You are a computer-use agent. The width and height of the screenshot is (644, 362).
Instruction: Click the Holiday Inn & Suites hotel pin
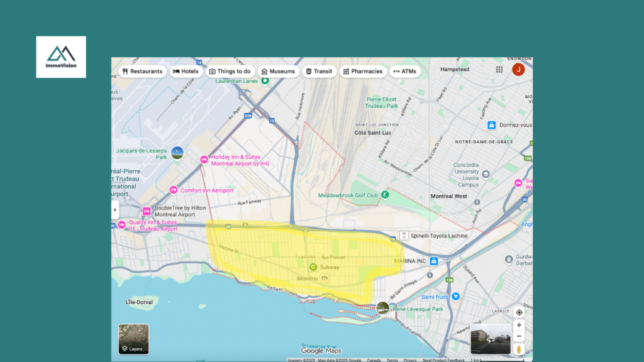pos(204,160)
